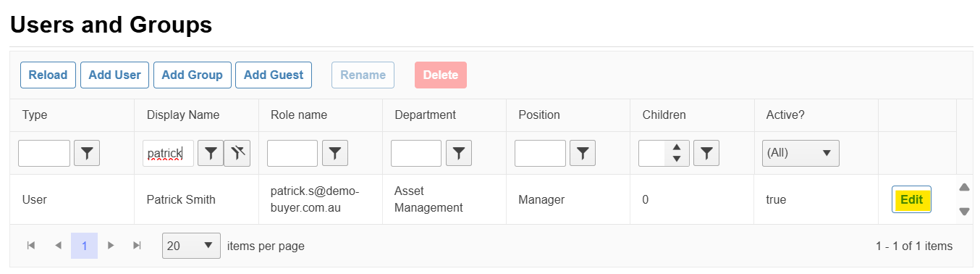Open the Position filter funnel icon
The width and height of the screenshot is (980, 274).
(583, 153)
